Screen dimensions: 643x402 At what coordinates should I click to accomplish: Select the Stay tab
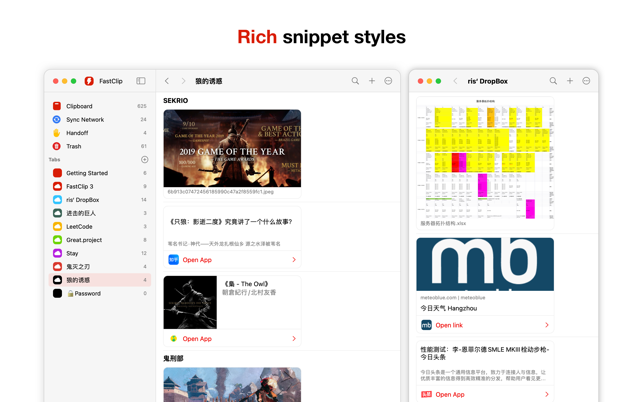tap(100, 253)
